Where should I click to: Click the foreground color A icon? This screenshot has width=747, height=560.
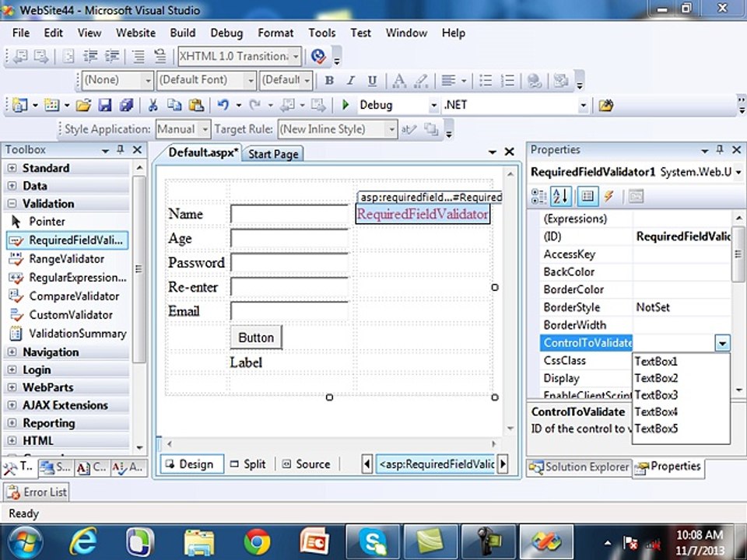pyautogui.click(x=399, y=80)
